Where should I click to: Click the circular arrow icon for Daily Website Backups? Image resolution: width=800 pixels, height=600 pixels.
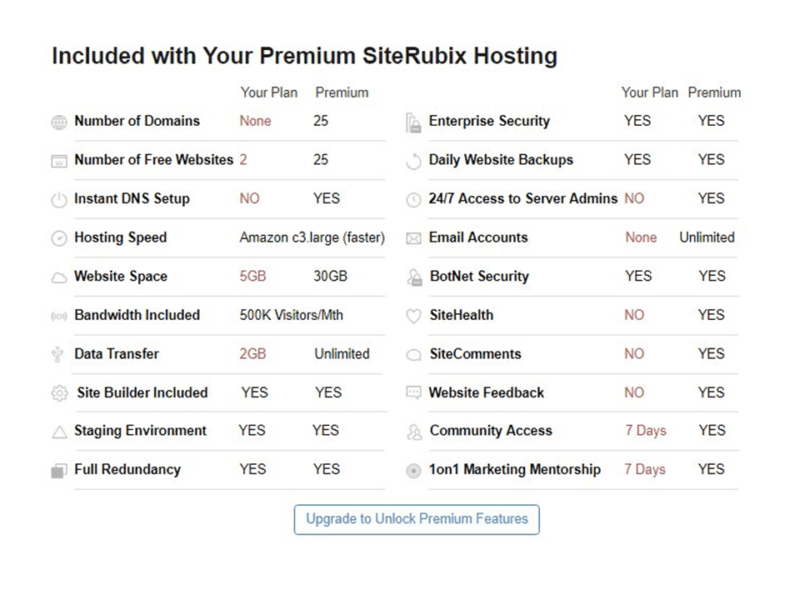coord(413,161)
